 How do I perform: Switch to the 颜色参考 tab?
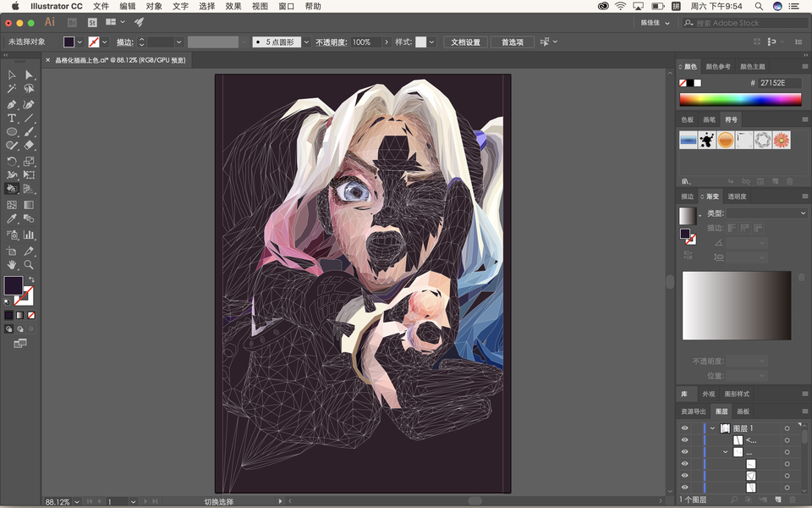click(x=718, y=66)
